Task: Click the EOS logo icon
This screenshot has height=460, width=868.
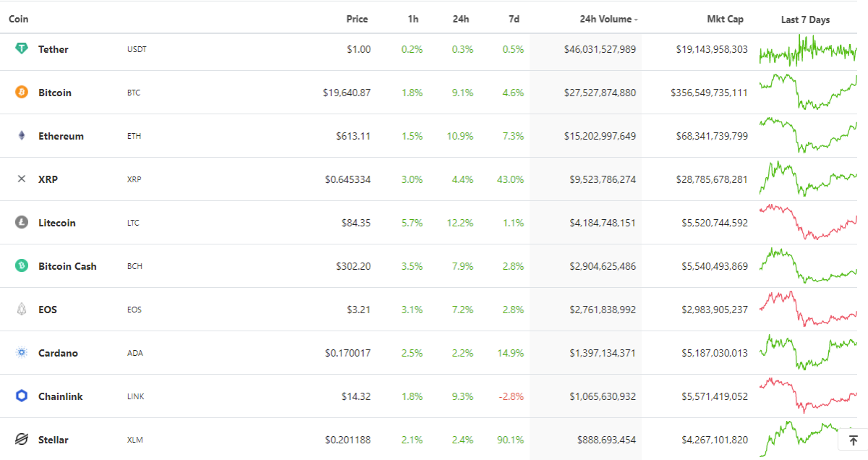Action: (22, 309)
